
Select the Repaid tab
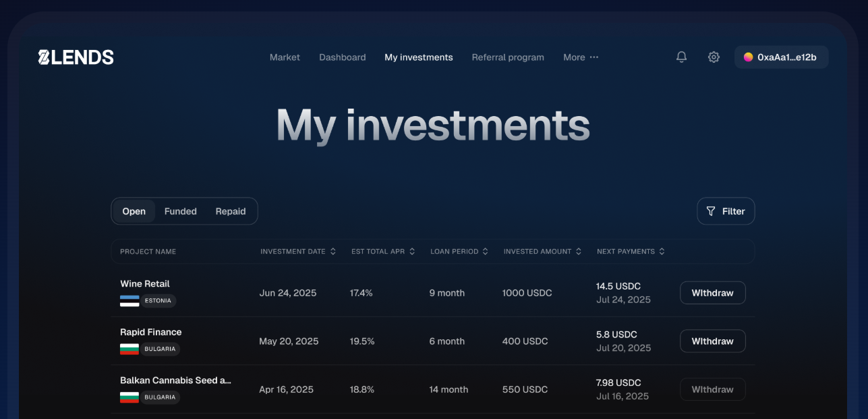pyautogui.click(x=231, y=211)
